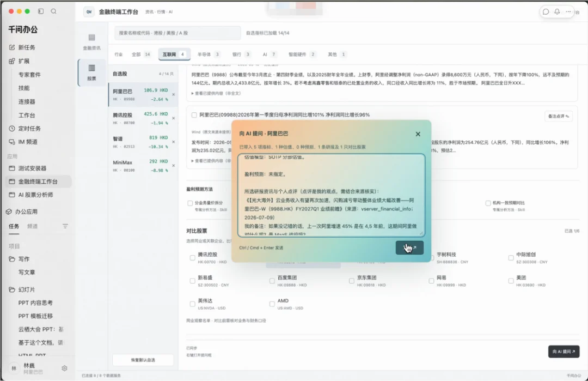Open 专家套件 in the sidebar
588x381 pixels.
29,74
